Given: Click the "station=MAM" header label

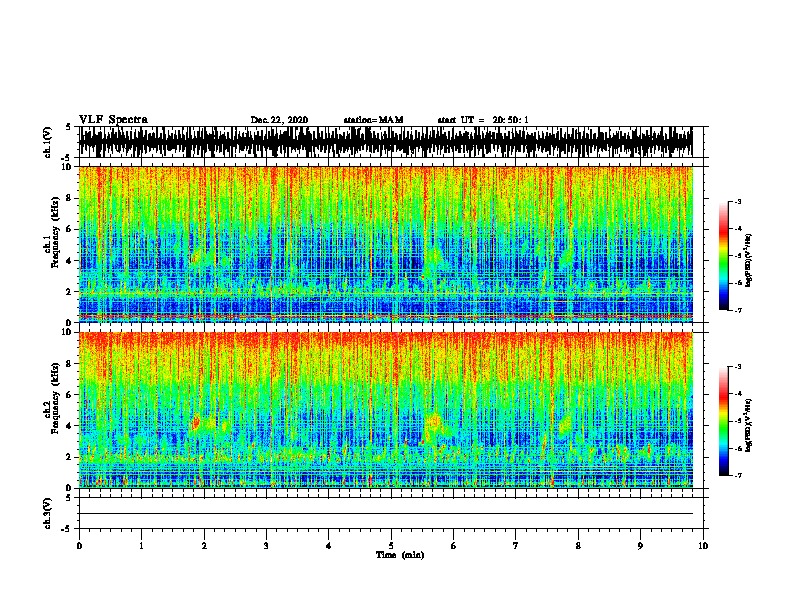Looking at the screenshot, I should click(x=373, y=120).
